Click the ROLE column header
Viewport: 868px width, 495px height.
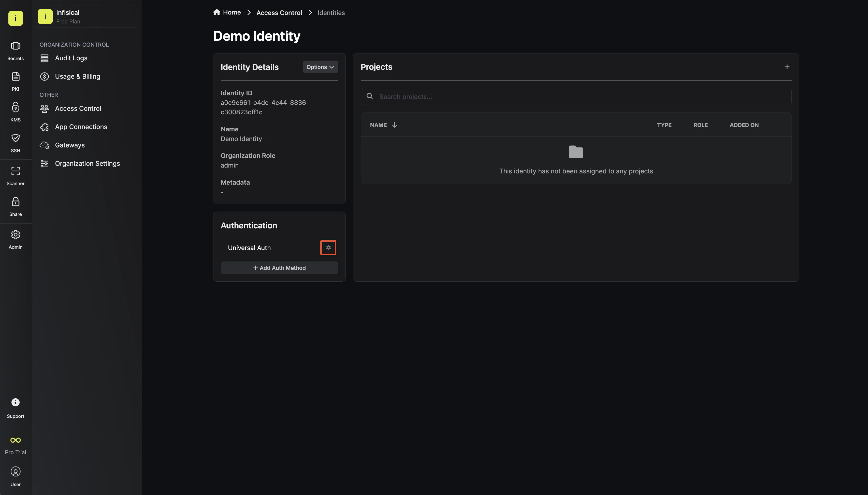click(x=701, y=125)
